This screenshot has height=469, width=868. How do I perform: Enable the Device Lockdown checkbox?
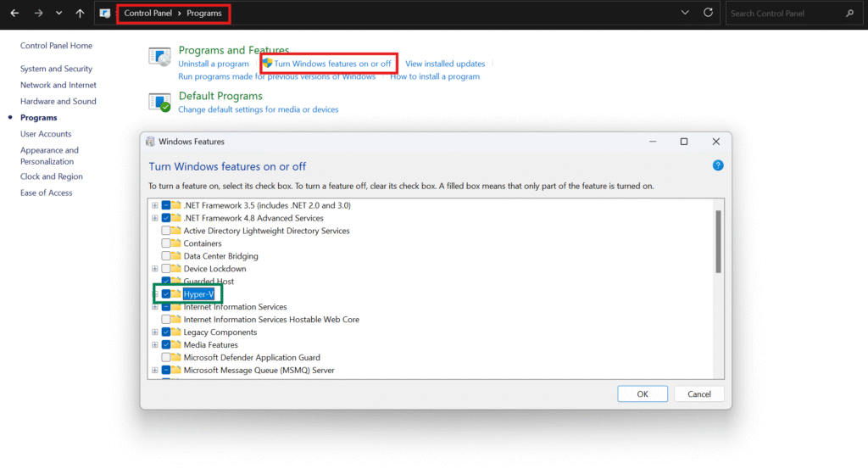coord(166,269)
